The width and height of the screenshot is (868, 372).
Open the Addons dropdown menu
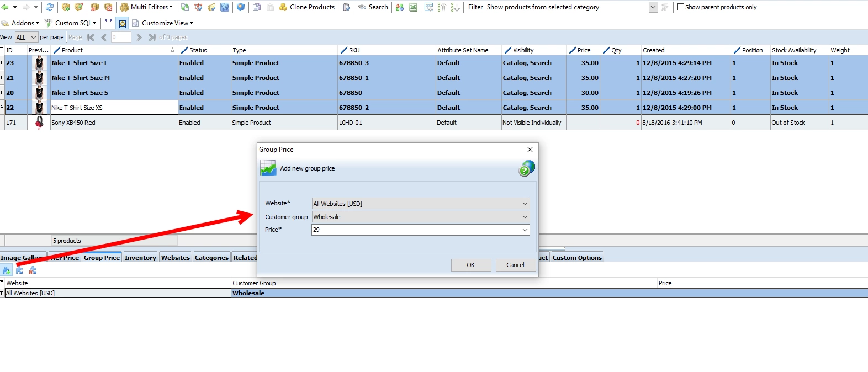[x=20, y=23]
